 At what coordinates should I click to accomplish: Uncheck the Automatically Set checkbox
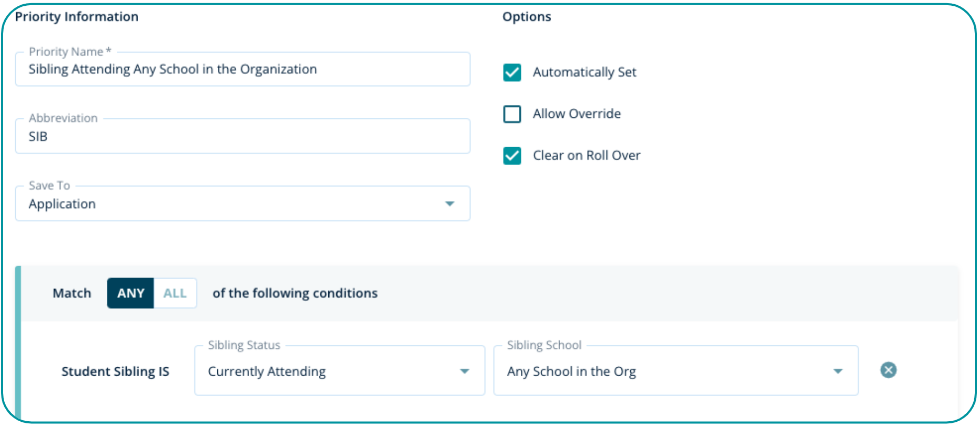click(512, 72)
